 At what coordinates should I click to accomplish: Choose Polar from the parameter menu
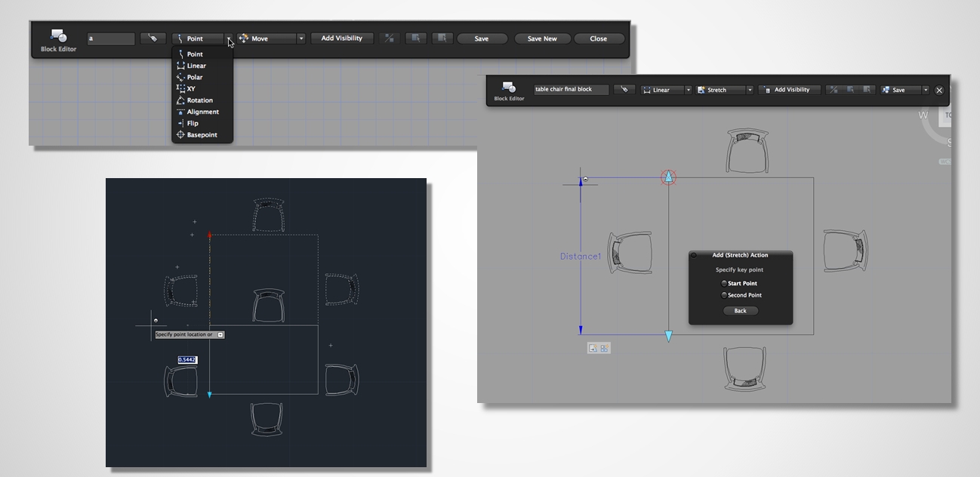(194, 77)
